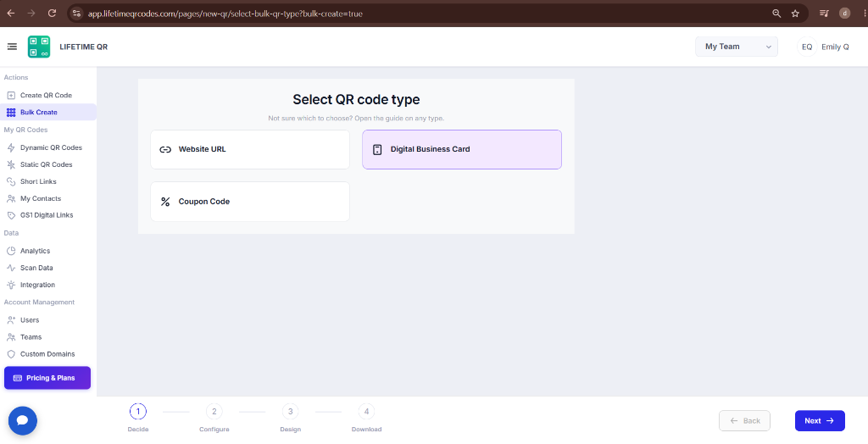Screen dimensions: 868x444
Task: View site information icon in address bar
Action: pos(77,14)
